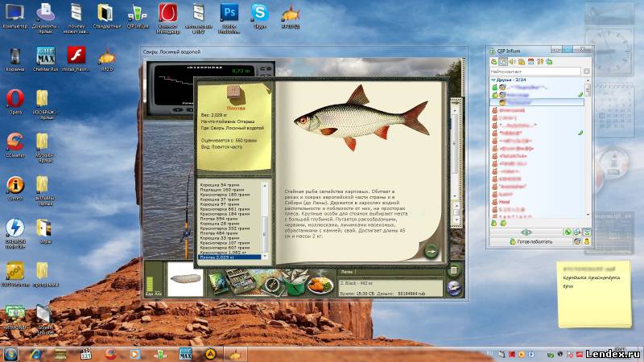
Task: Click the catch list scrollbar up arrow
Action: (x=265, y=186)
